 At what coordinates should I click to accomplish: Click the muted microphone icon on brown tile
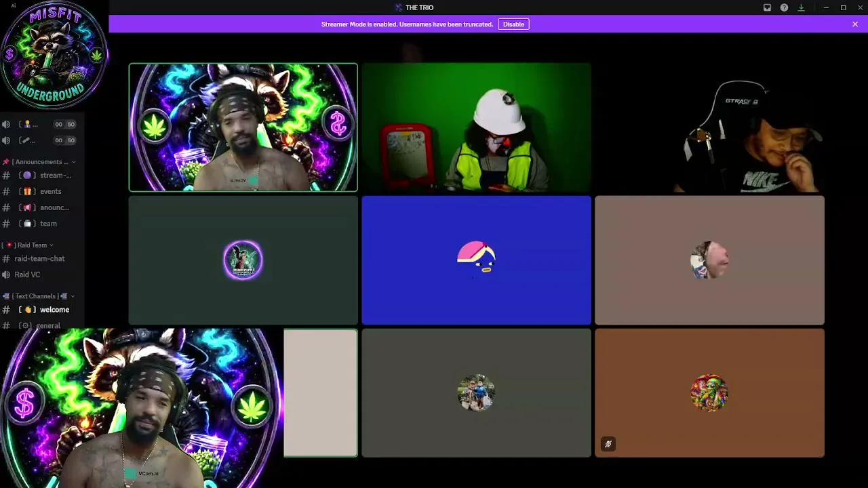click(608, 445)
